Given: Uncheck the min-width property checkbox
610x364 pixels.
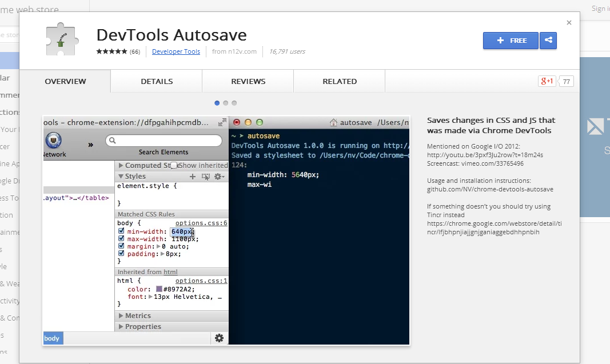Looking at the screenshot, I should click(x=121, y=231).
